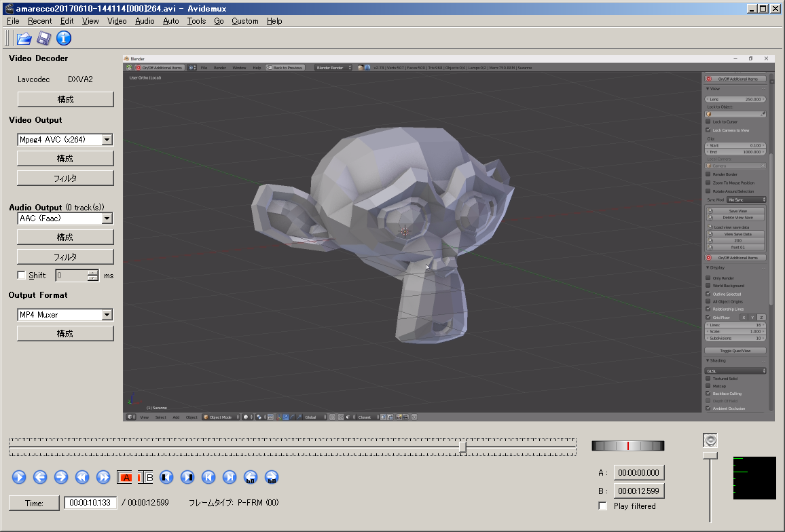Screen dimensions: 785x532
Task: Skip backward 60 seconds icon
Action: pos(251,478)
